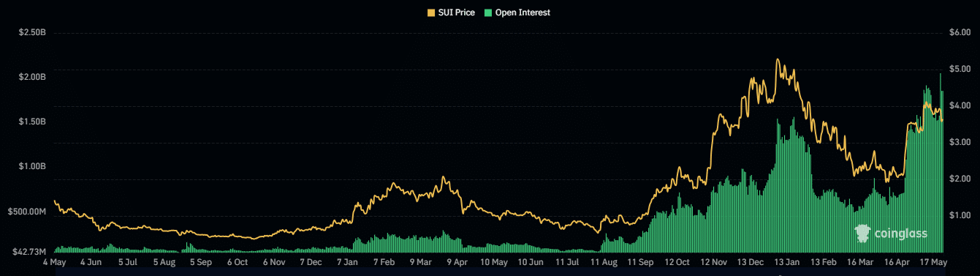980x276 pixels.
Task: Click the 11 Aug date label
Action: point(604,261)
